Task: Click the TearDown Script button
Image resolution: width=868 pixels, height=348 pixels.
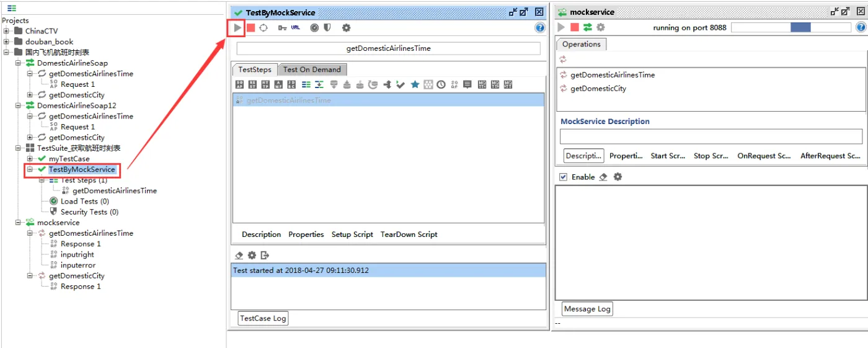Action: point(409,234)
